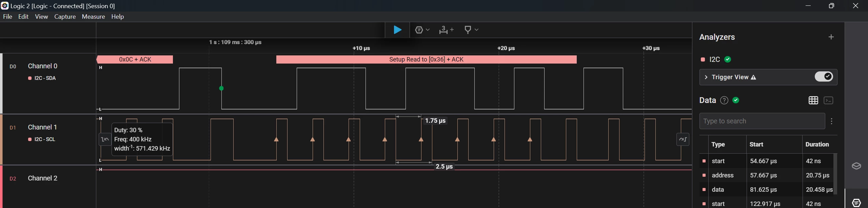Image resolution: width=868 pixels, height=208 pixels.
Task: Click the color dot of the address row
Action: [704, 175]
